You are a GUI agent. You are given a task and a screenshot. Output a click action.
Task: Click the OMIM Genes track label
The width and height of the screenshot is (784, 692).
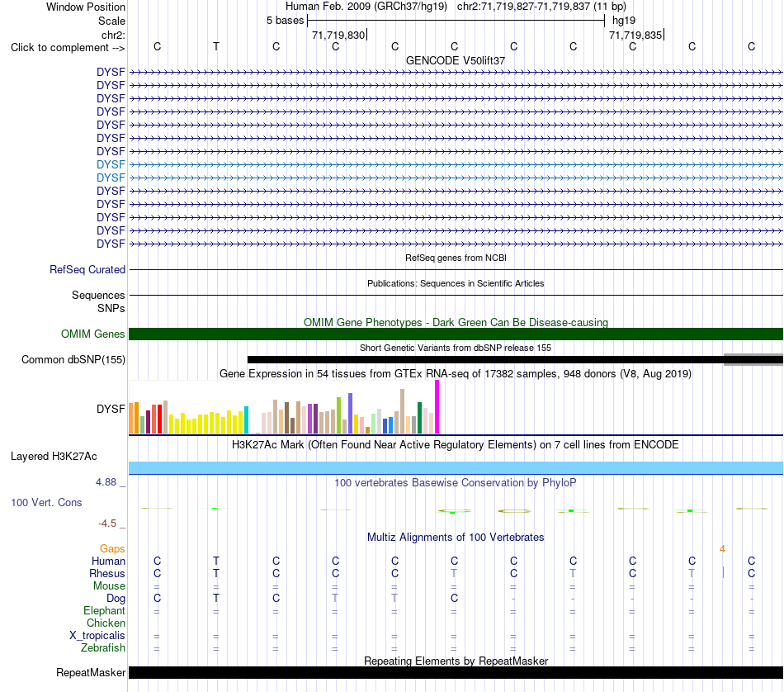click(x=92, y=334)
